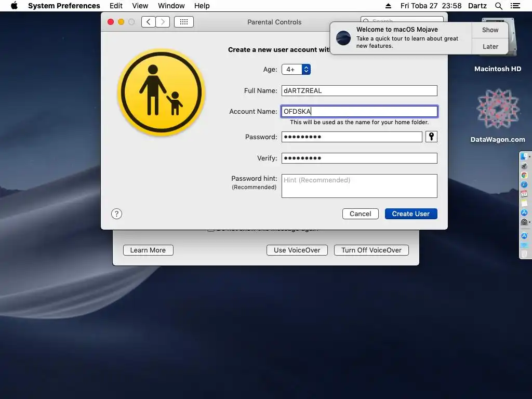Open the Help menu
Screen dimensions: 532x399
coord(202,6)
